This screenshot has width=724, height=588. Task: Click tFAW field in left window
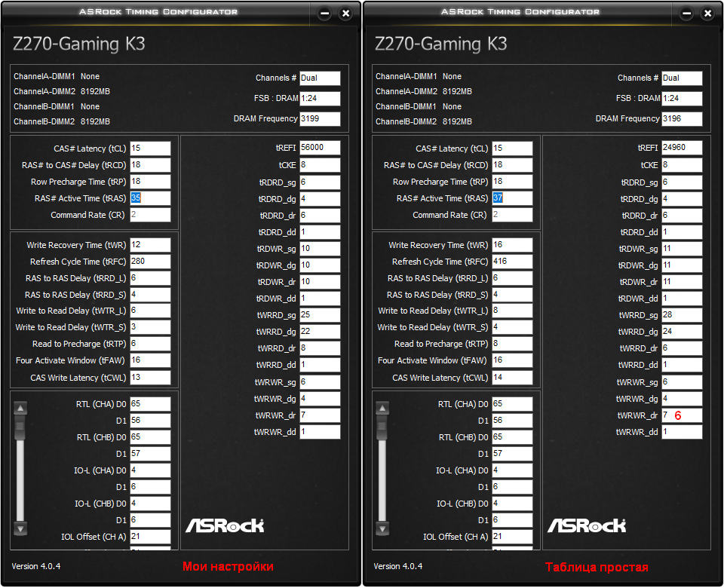coord(150,360)
